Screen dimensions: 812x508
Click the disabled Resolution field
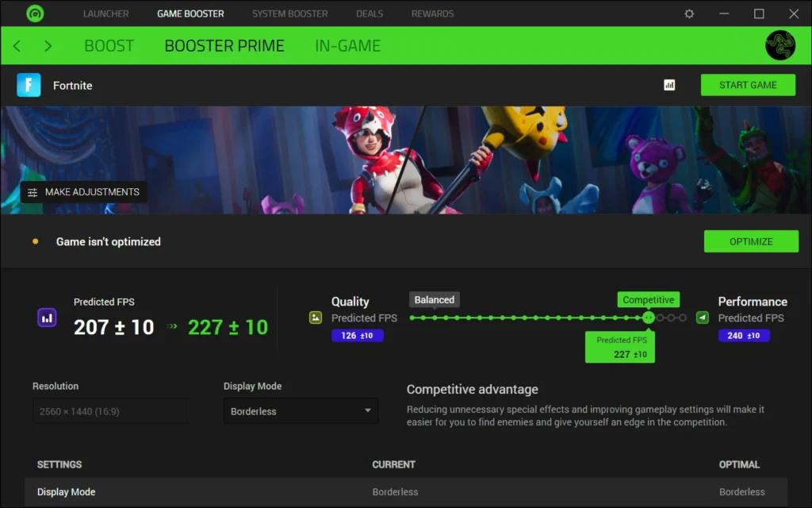click(109, 411)
